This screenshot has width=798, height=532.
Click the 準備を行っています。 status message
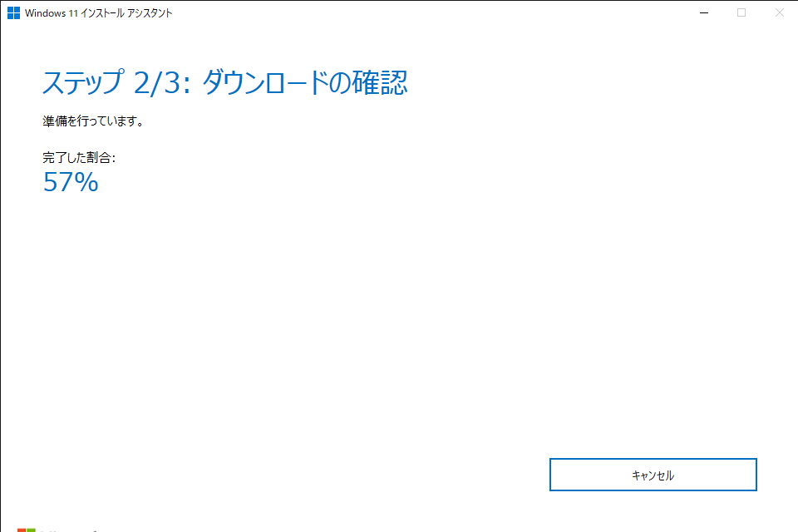coord(94,121)
